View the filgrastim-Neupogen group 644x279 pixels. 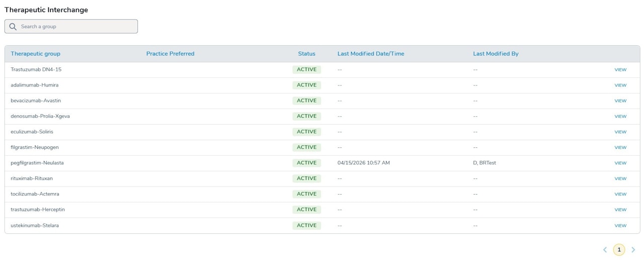[x=620, y=147]
